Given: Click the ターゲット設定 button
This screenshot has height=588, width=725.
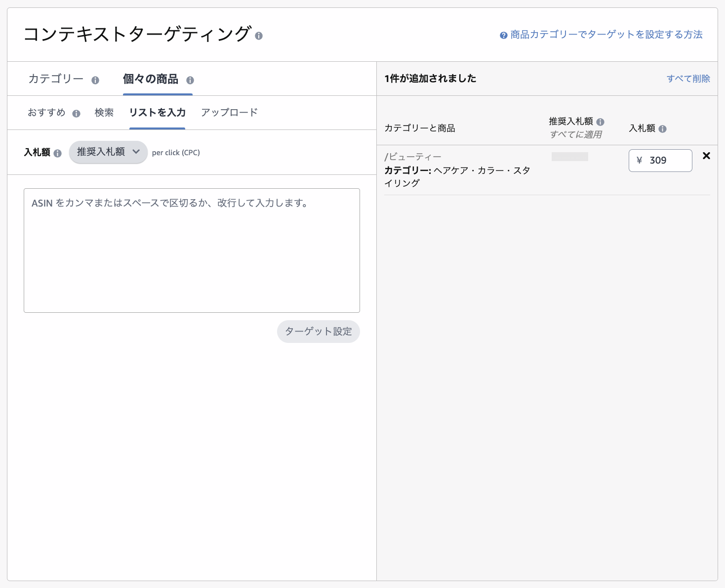Looking at the screenshot, I should (319, 332).
